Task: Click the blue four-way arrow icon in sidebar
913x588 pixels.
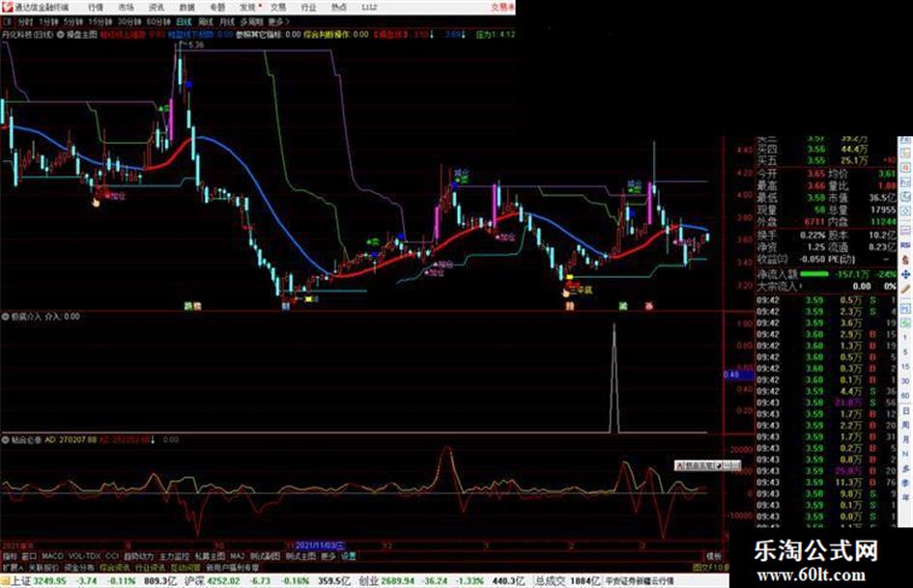Action: pos(906,274)
